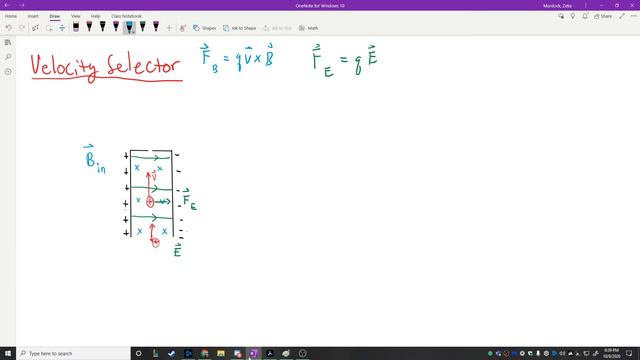640x360 pixels.
Task: Click the Ink to Text button
Action: coord(278,28)
